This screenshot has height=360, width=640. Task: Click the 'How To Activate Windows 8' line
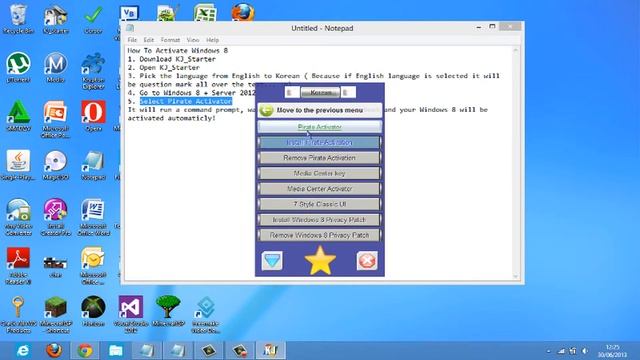(x=178, y=51)
